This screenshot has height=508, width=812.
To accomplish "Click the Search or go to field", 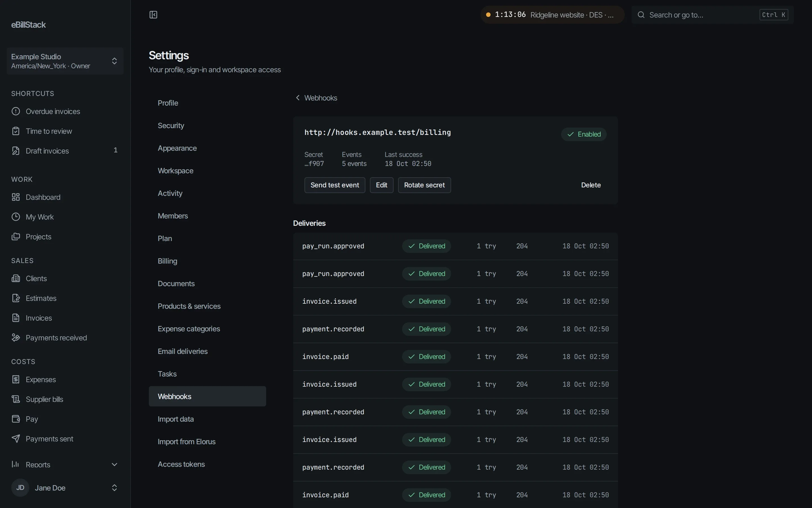I will point(712,15).
